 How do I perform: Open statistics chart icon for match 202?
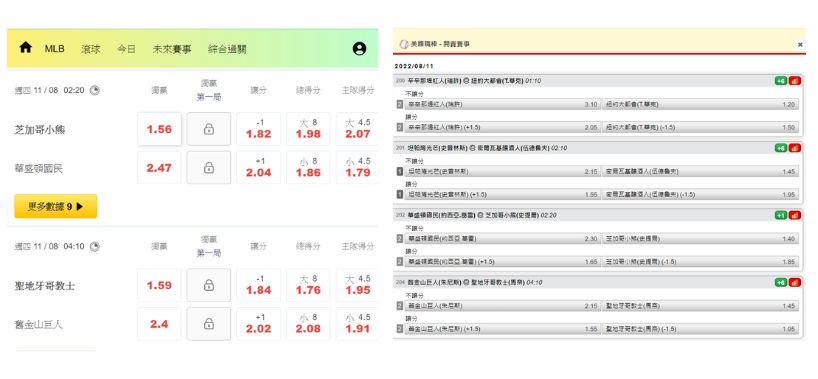click(x=795, y=215)
